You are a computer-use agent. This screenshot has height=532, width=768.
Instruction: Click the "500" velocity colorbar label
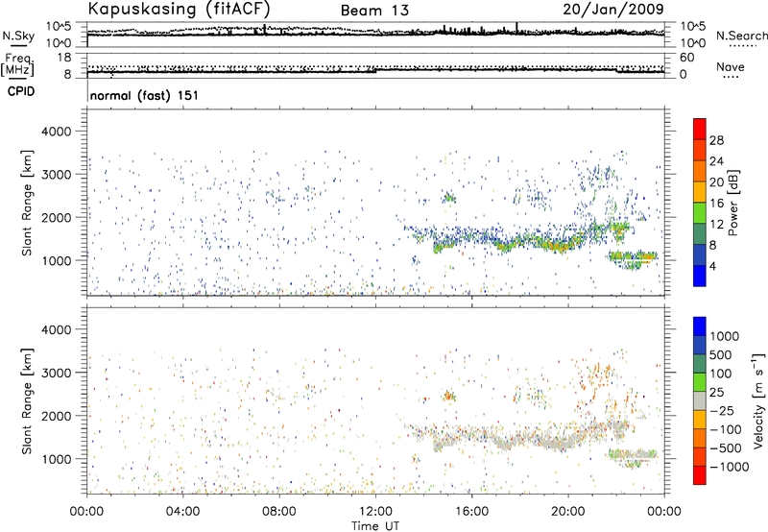(x=721, y=355)
